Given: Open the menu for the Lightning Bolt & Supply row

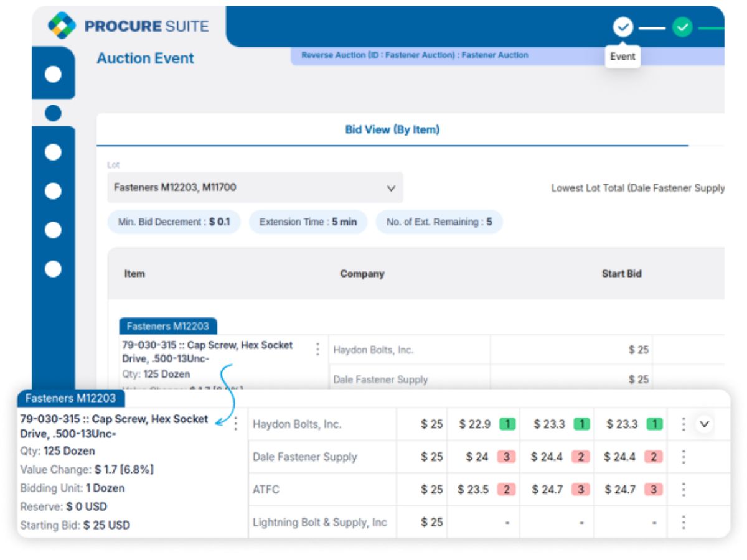Looking at the screenshot, I should coord(684,522).
